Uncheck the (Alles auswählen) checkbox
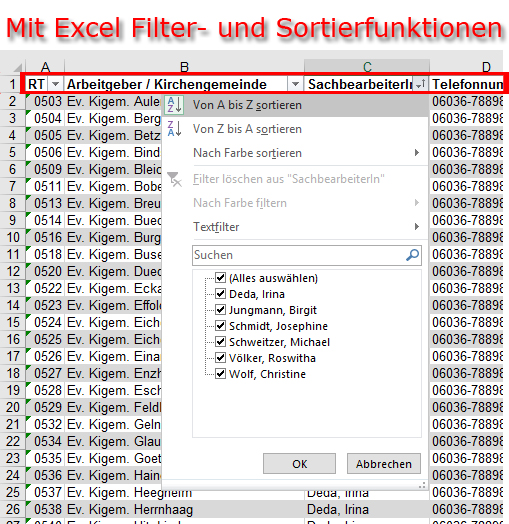This screenshot has height=524, width=509. (220, 277)
